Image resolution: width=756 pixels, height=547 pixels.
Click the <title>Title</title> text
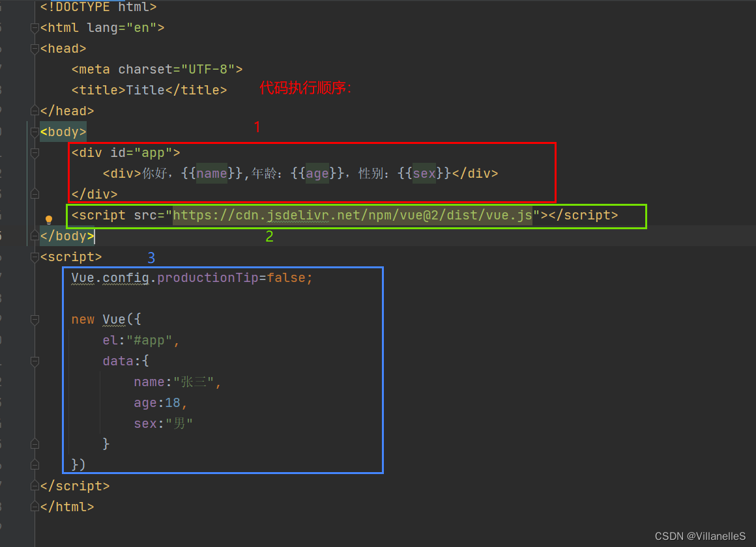[149, 90]
